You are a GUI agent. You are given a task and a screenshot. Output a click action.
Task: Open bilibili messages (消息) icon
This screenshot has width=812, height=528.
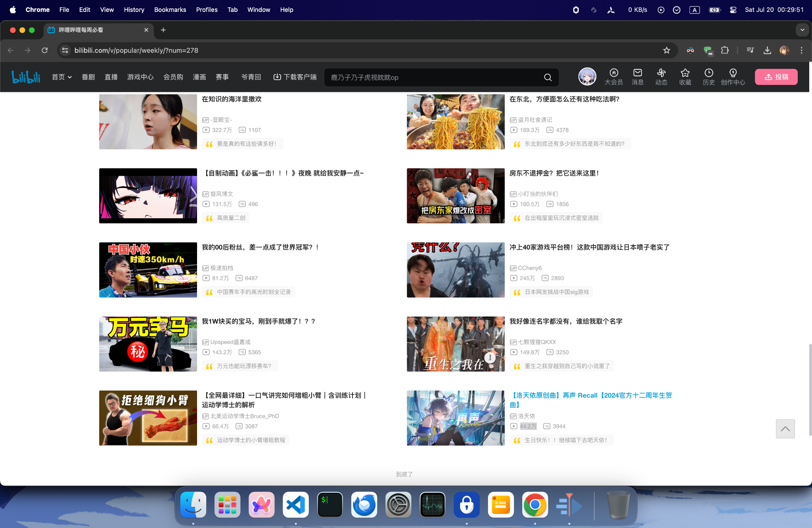[x=637, y=76]
